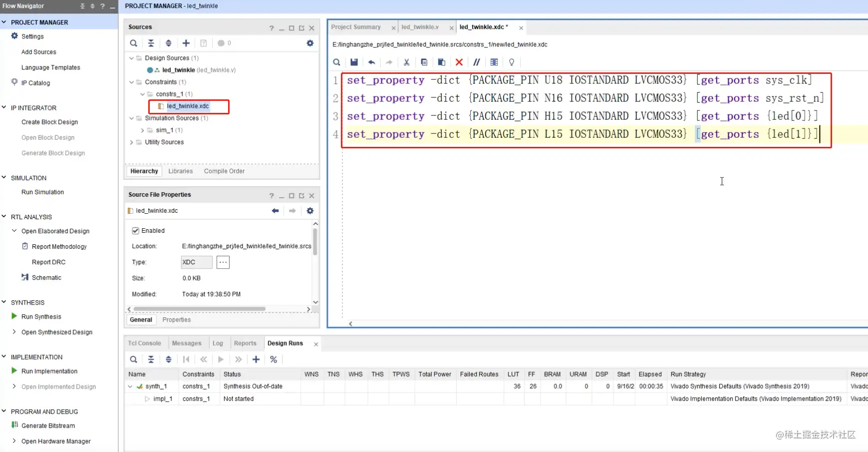
Task: Uncheck the Enabled checkbox for led_twinkle.xdc
Action: click(x=135, y=231)
